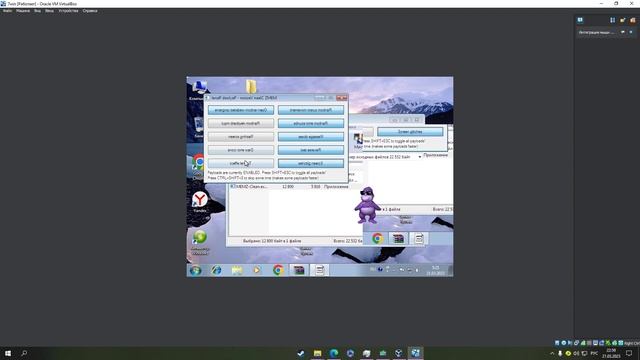Select the MEMZ-Clean.exe row in the archive list
The height and width of the screenshot is (360, 640).
coord(289,187)
